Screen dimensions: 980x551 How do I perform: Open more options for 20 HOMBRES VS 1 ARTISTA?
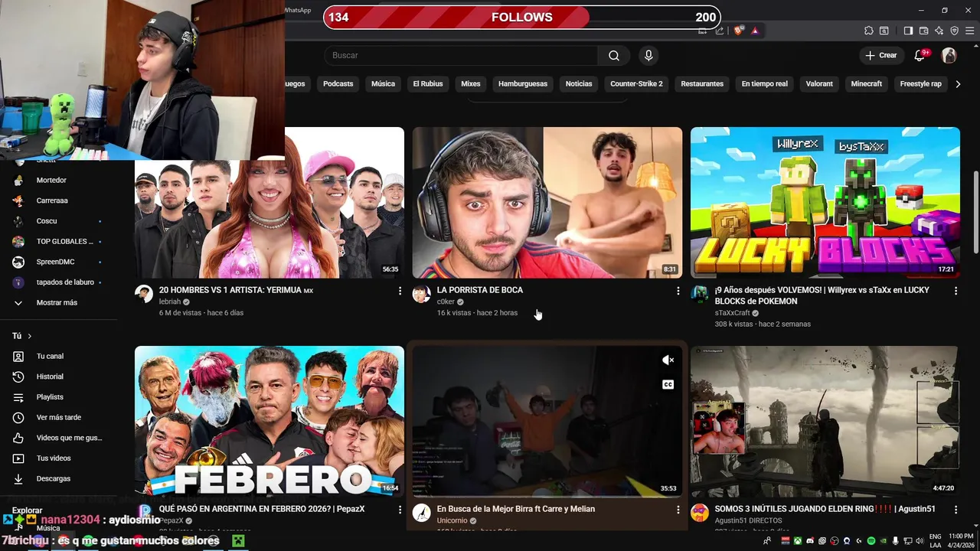[400, 291]
